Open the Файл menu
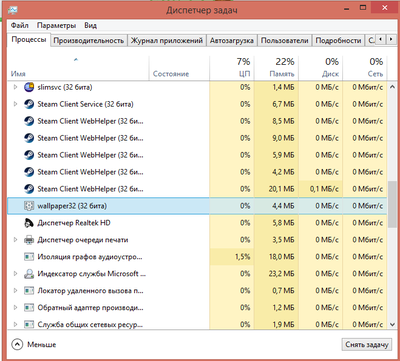The image size is (400, 361). click(19, 26)
